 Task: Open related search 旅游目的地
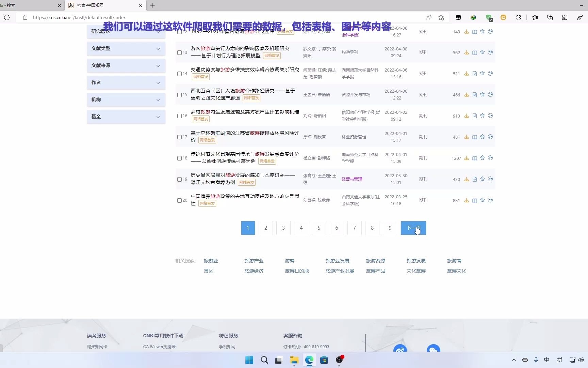coord(297,271)
